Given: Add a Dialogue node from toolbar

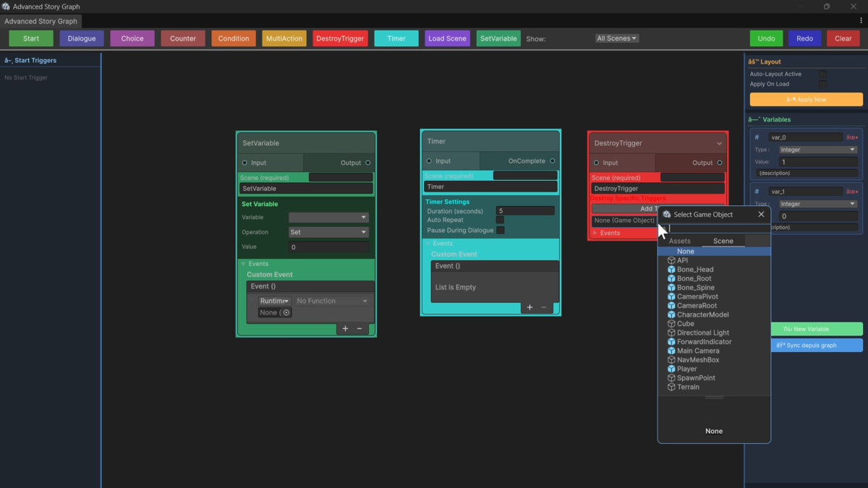Looking at the screenshot, I should [x=82, y=38].
